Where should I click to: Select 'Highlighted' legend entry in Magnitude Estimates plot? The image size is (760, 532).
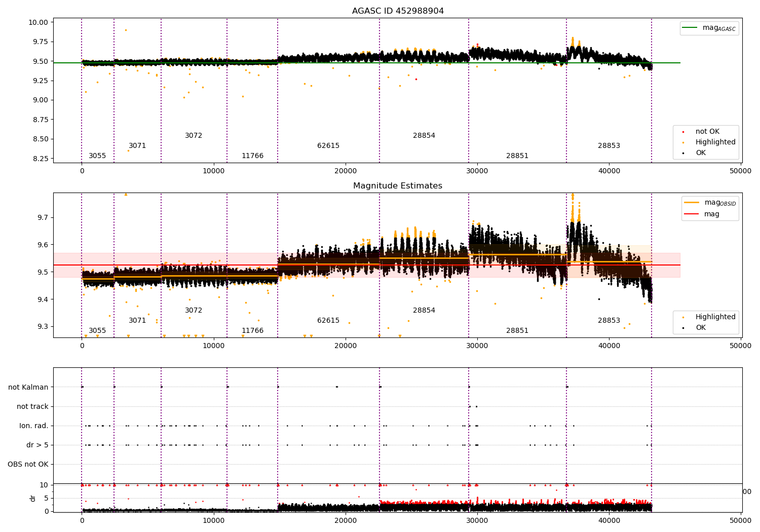[715, 317]
